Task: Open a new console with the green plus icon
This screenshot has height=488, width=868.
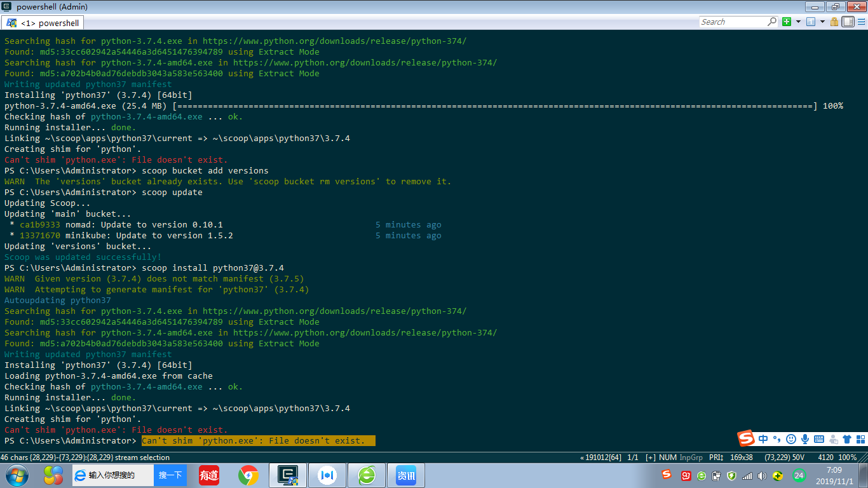Action: click(787, 21)
